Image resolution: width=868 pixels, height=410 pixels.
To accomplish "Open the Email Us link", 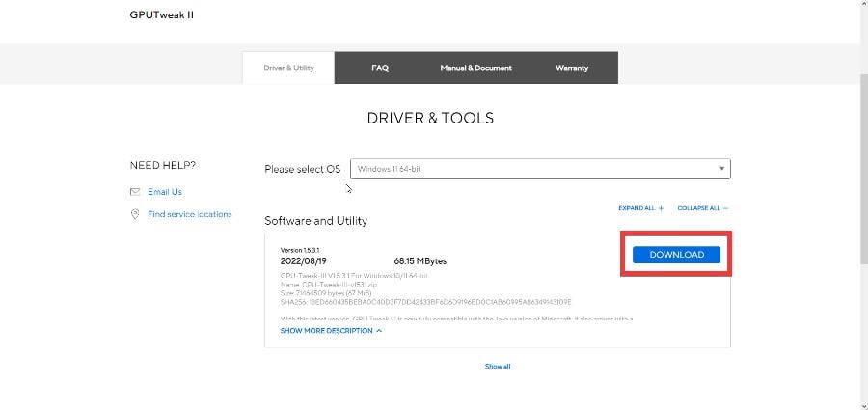I will (x=164, y=192).
